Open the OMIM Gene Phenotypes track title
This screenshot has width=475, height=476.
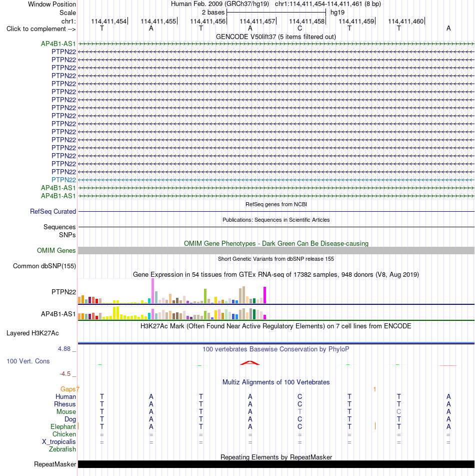[276, 243]
